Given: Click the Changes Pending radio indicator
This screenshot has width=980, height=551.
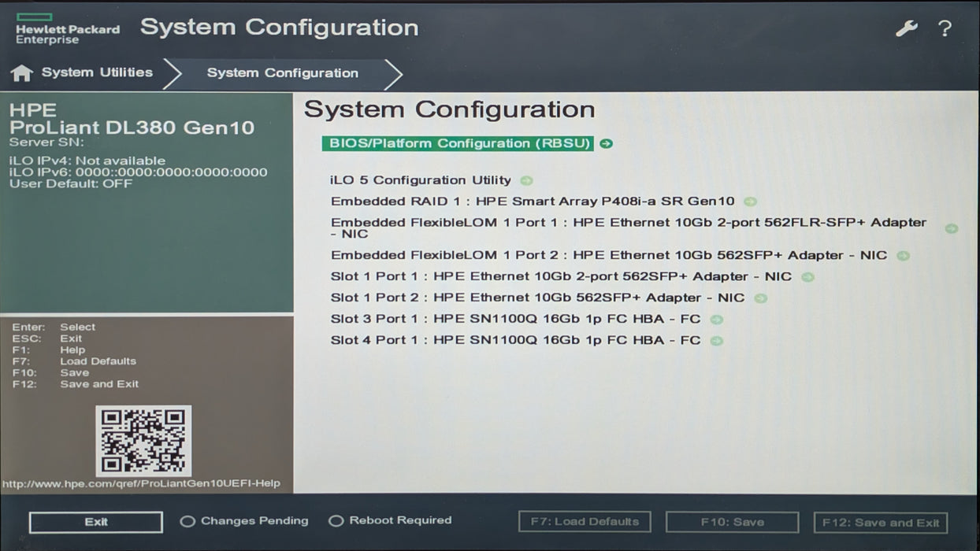Looking at the screenshot, I should [187, 521].
